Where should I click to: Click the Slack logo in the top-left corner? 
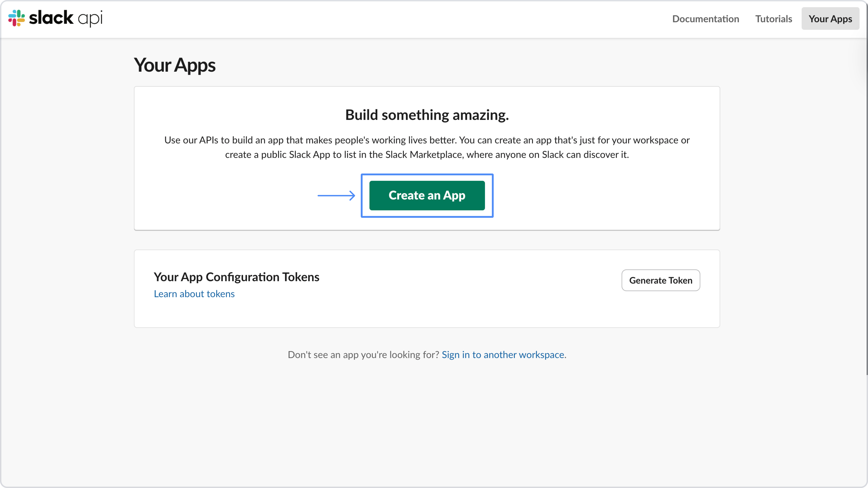(16, 18)
